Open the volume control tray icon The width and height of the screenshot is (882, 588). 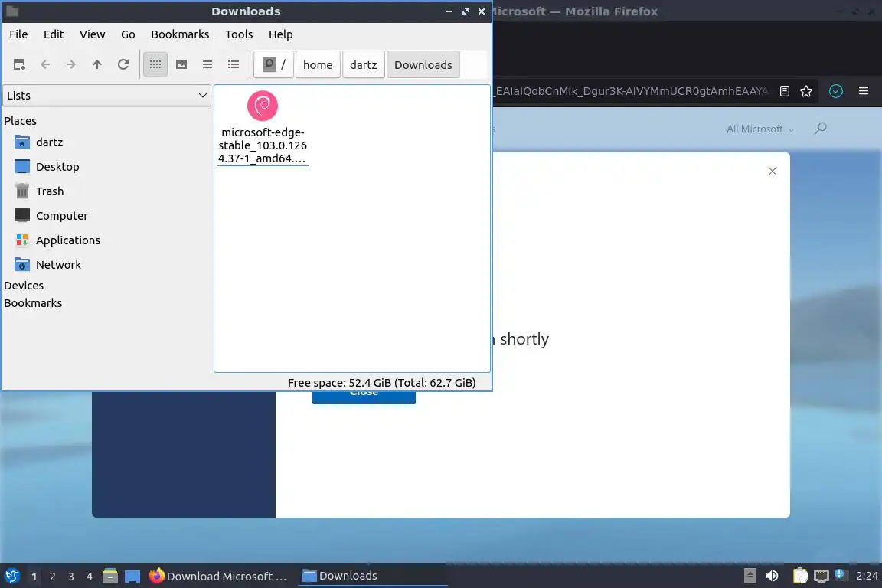pyautogui.click(x=773, y=576)
